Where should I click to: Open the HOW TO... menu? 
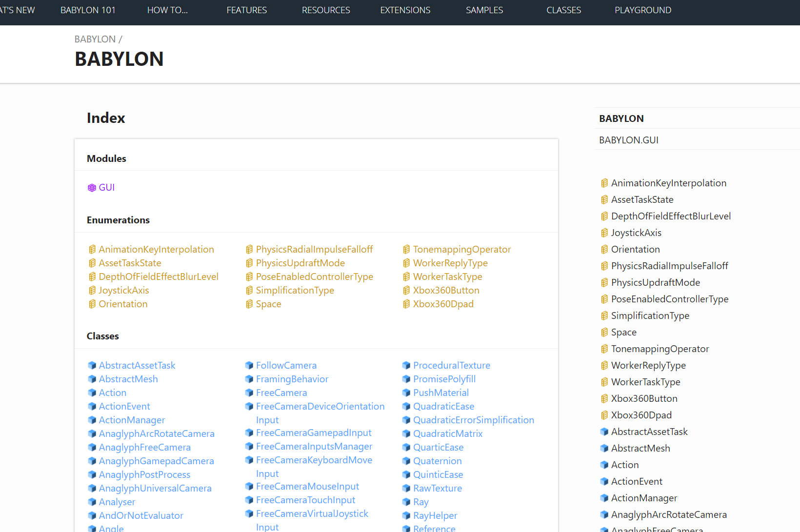pyautogui.click(x=167, y=10)
